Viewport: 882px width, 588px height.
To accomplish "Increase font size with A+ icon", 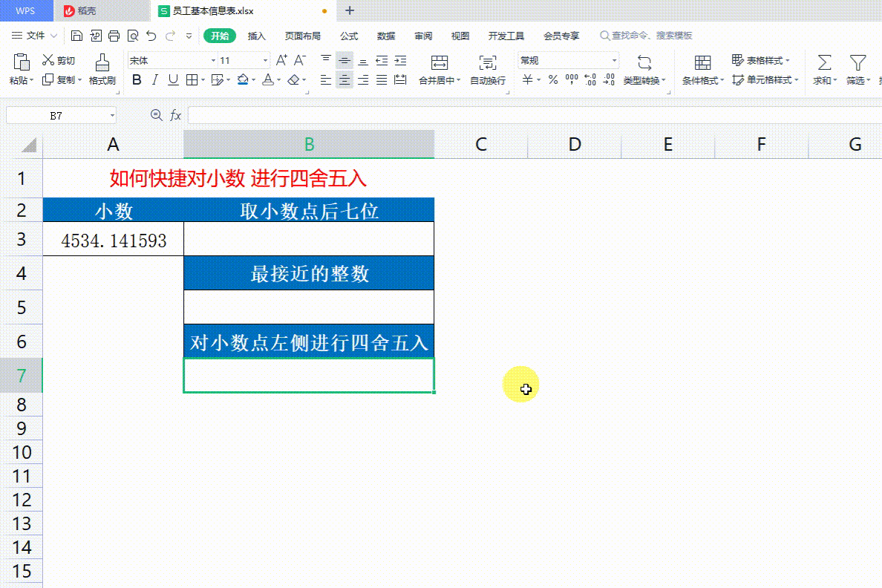I will pos(282,60).
